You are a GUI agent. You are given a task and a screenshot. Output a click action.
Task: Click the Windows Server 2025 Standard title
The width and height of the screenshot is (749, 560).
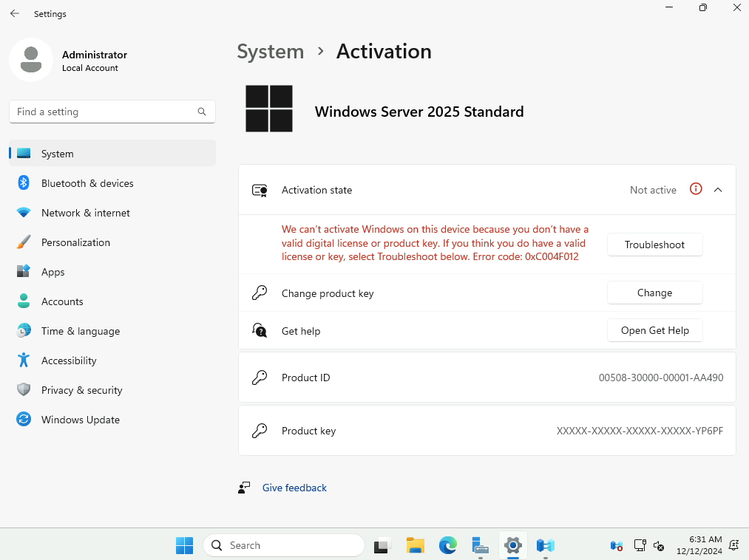(419, 112)
